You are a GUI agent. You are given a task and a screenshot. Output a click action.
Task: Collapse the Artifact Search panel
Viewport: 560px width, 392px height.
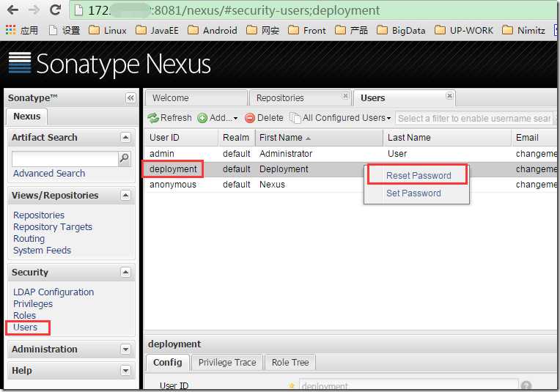[x=125, y=138]
